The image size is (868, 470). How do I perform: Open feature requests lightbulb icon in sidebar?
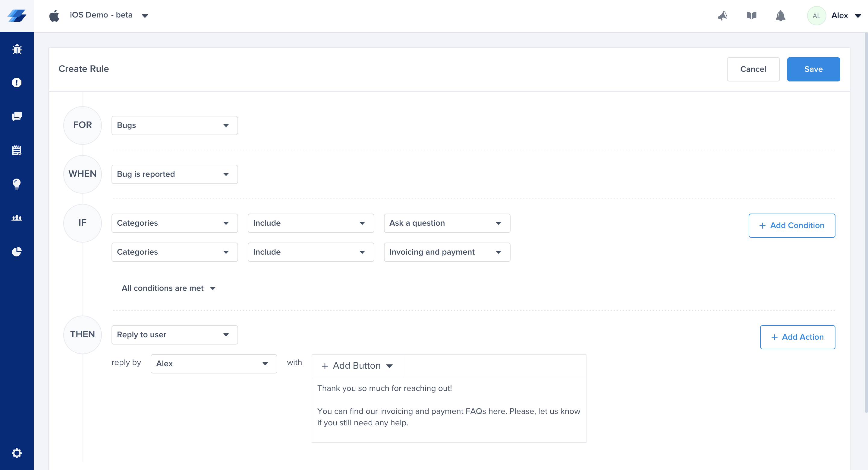point(17,184)
